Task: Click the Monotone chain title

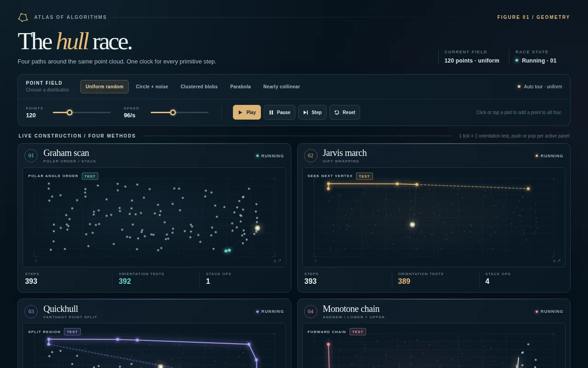Action: click(x=351, y=309)
